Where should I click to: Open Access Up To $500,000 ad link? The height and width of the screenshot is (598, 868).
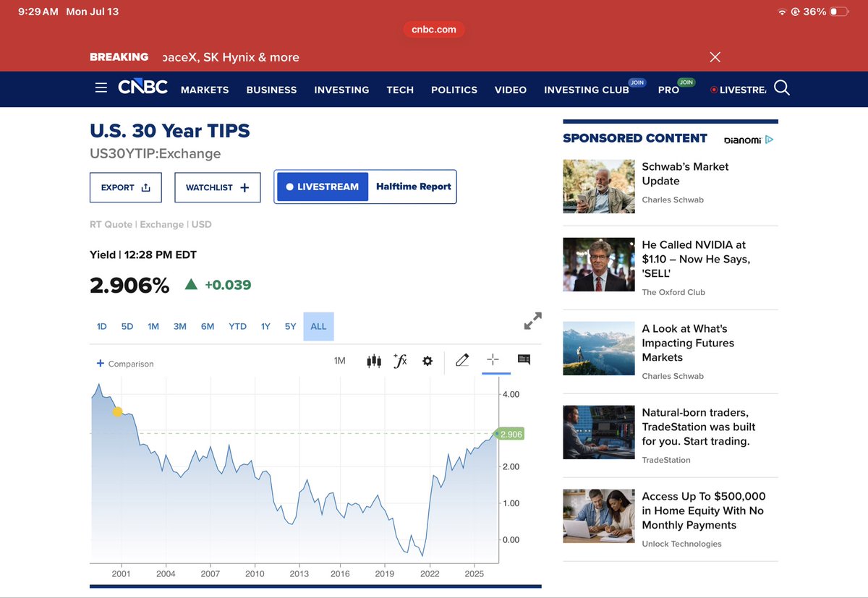click(704, 511)
